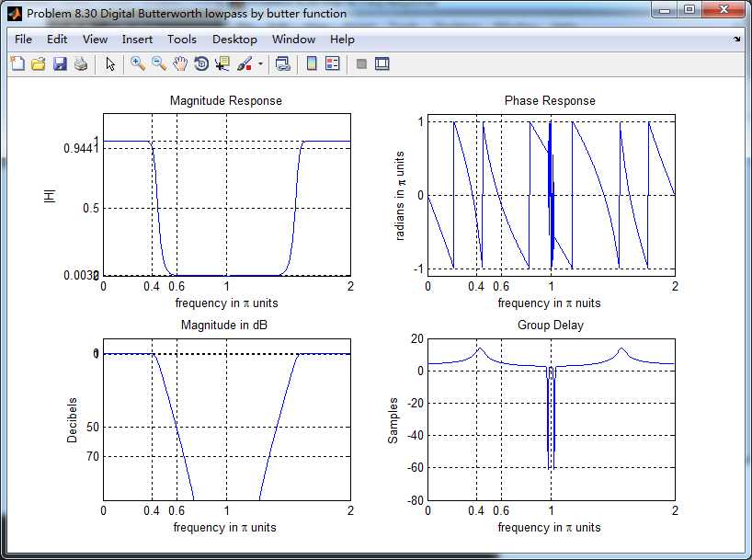Screen dimensions: 752x560
Task: Insert Legend via toolbar icon
Action: point(333,63)
